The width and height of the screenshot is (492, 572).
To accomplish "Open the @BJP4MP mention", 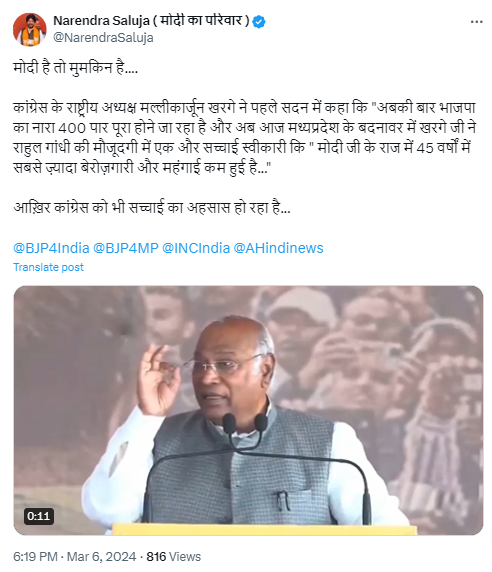I will (126, 248).
